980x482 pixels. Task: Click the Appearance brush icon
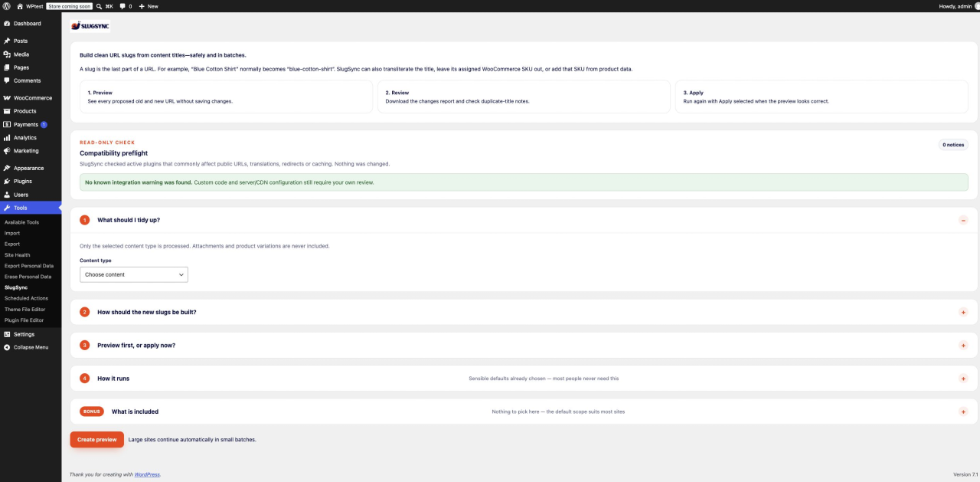tap(7, 168)
